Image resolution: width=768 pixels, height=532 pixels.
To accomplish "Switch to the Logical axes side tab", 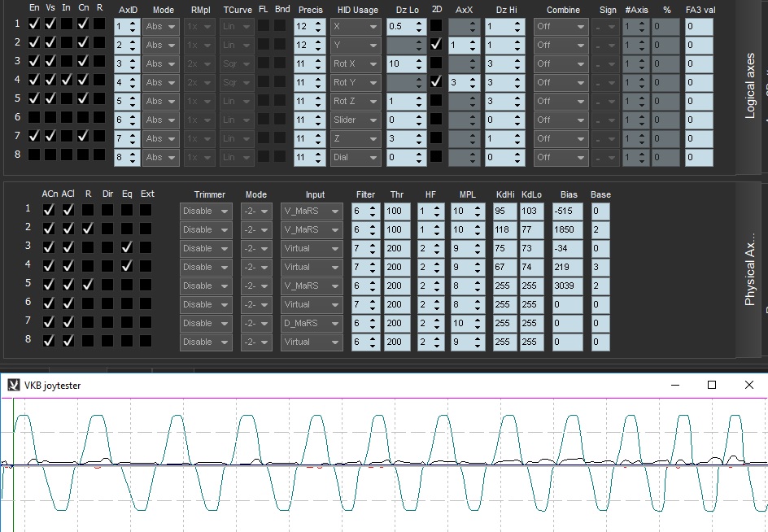I will coord(749,85).
